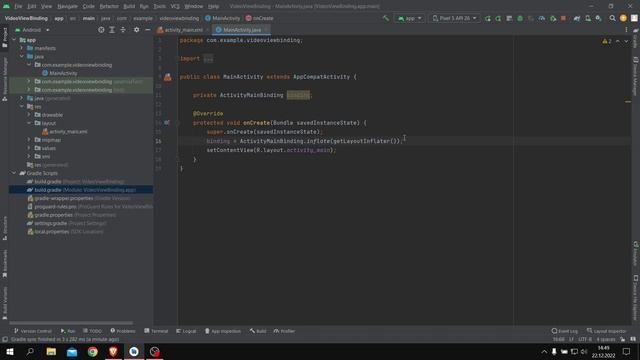This screenshot has height=360, width=640.
Task: Open the Device Manager toolbar icon
Action: (588, 18)
